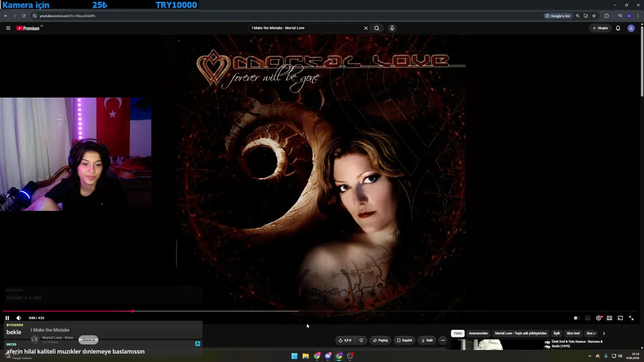Clear the YouTube search box text
644x362 pixels.
(x=366, y=28)
